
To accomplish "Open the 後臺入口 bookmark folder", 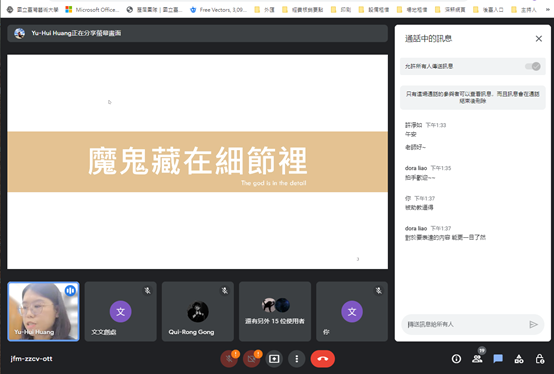I will [x=488, y=10].
